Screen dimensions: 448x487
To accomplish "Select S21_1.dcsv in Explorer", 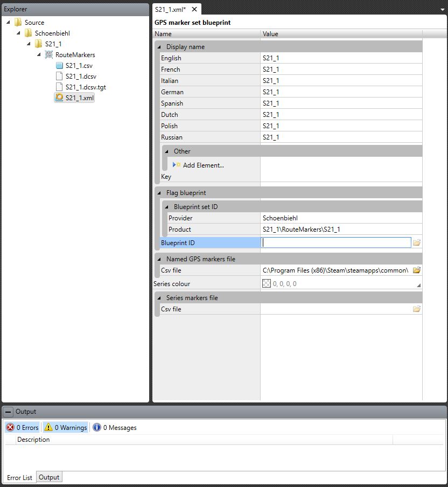I will pyautogui.click(x=81, y=76).
